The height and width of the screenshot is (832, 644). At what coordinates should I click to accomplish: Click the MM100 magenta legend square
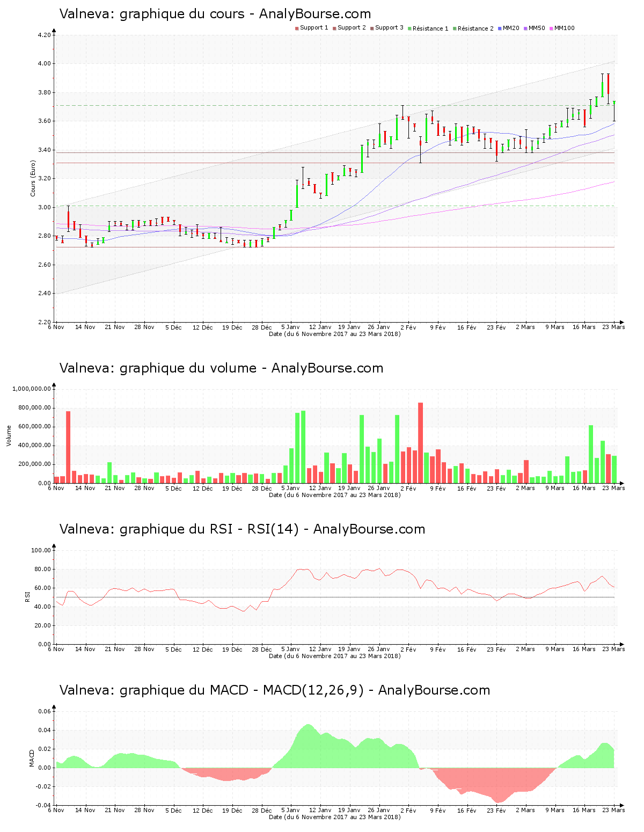551,28
